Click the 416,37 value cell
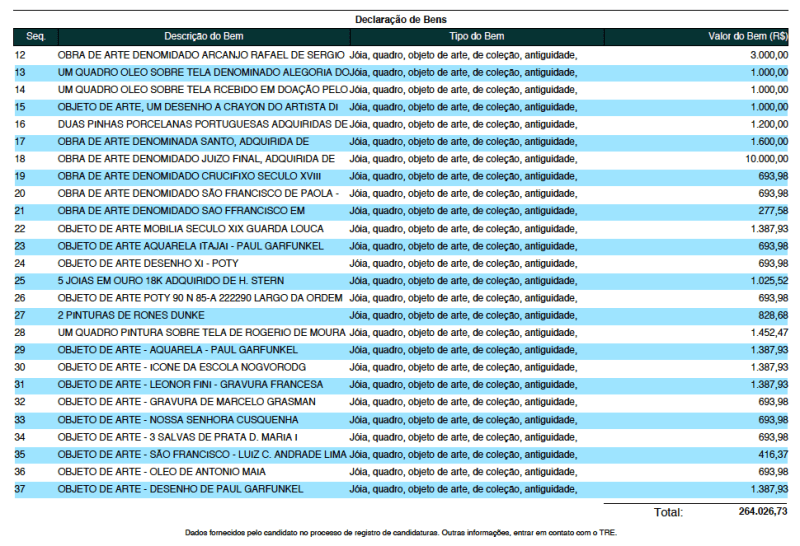 click(772, 454)
